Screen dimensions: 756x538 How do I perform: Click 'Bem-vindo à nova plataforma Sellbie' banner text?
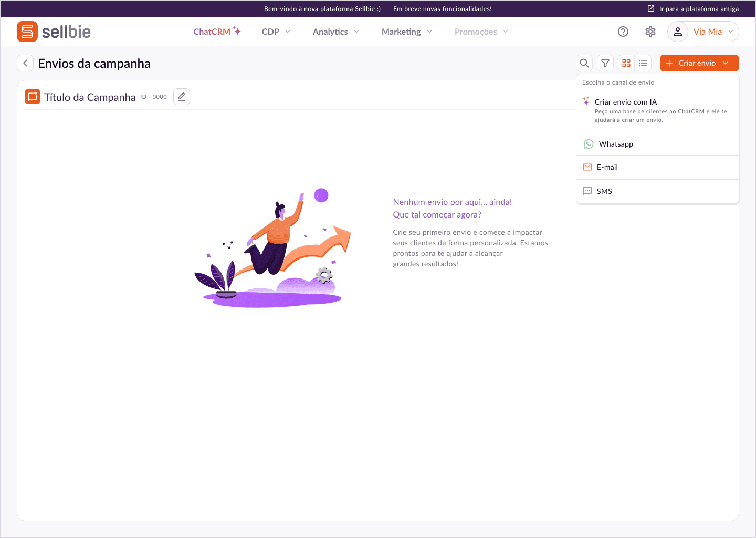click(322, 9)
